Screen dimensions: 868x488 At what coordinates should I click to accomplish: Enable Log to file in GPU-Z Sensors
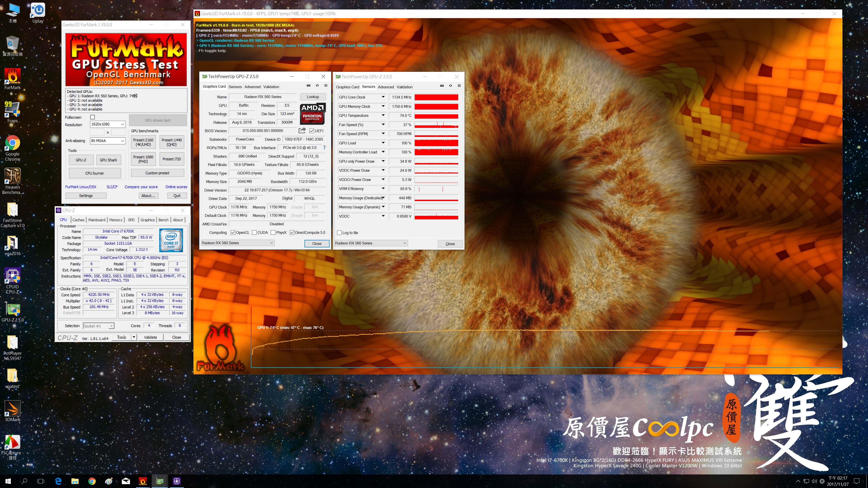(339, 233)
